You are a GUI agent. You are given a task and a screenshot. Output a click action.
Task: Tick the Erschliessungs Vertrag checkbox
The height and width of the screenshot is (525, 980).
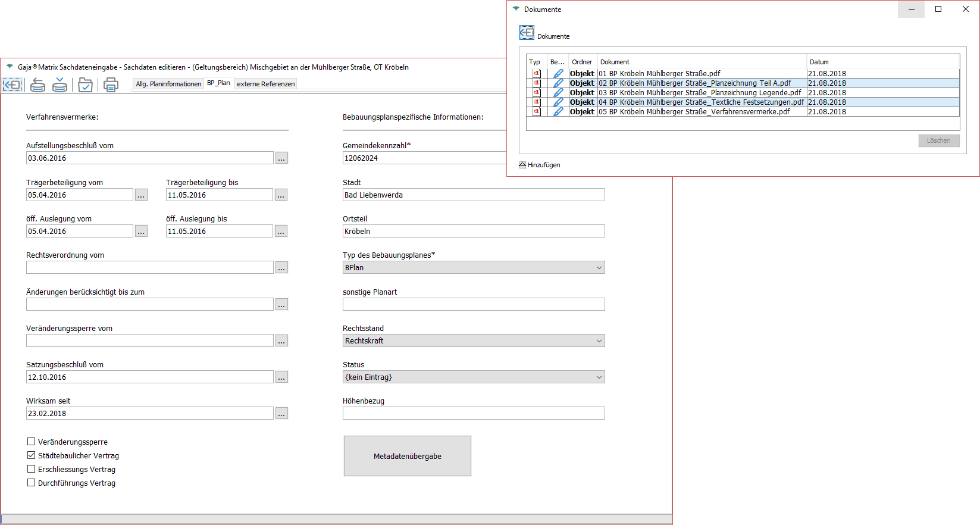click(32, 469)
